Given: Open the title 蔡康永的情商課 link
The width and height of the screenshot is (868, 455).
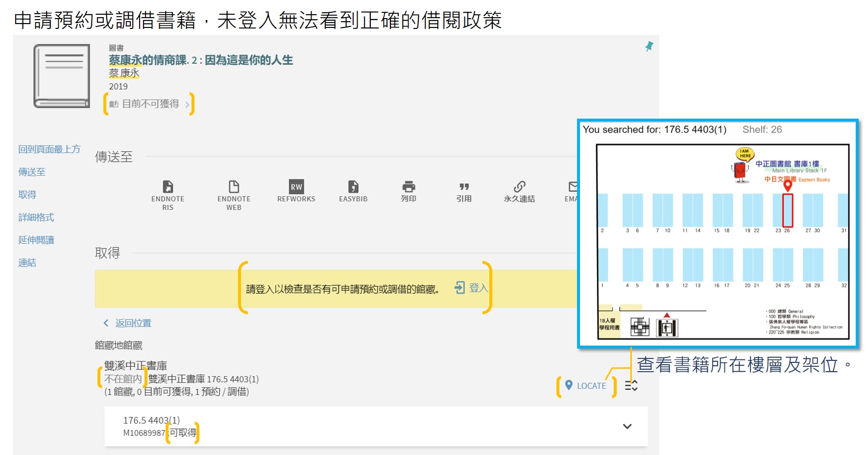Looking at the screenshot, I should point(201,60).
